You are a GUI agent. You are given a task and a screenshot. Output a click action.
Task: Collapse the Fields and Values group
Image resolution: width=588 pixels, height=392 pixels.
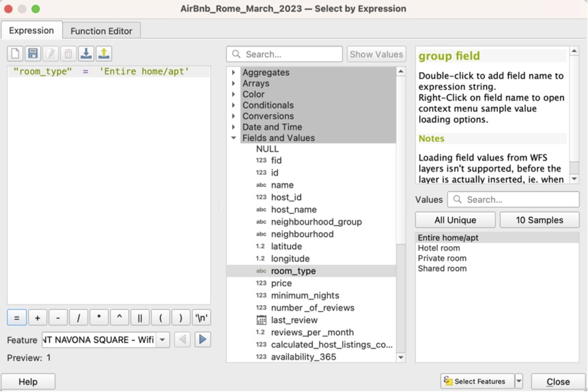coord(233,138)
